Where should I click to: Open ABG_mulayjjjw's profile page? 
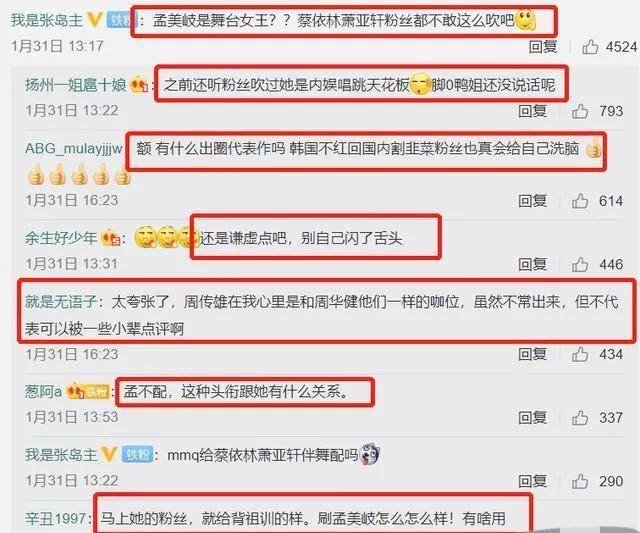click(73, 149)
